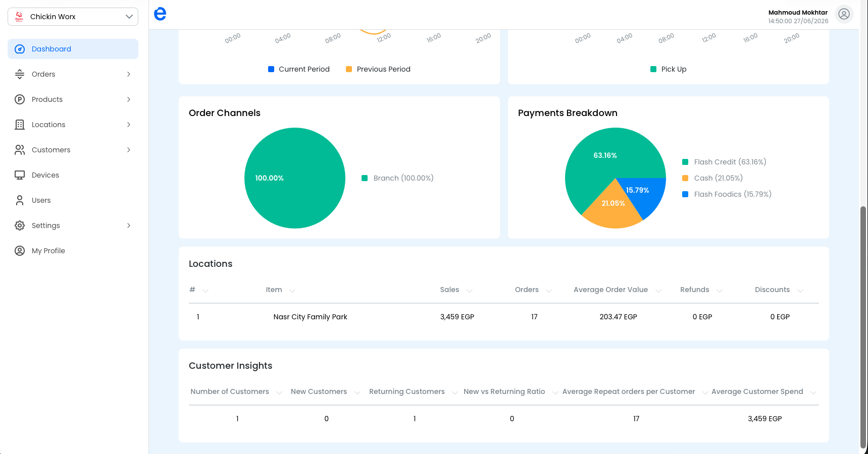868x454 pixels.
Task: Toggle the Pick Up legend swatch
Action: [653, 69]
